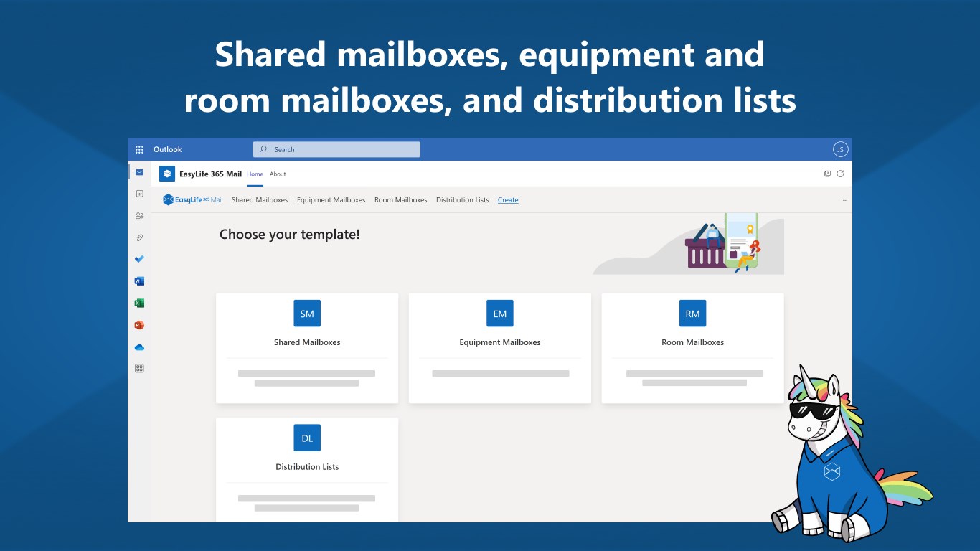Open the JS account avatar

pyautogui.click(x=840, y=149)
